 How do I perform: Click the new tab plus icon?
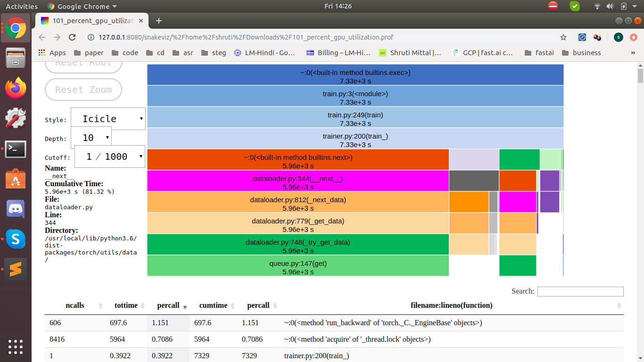[x=159, y=21]
